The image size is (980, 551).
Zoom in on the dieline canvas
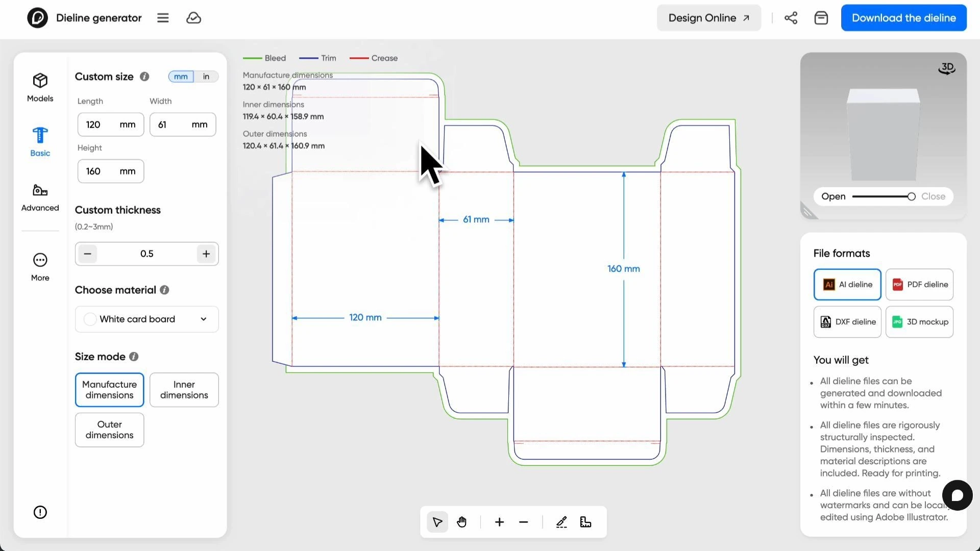[x=499, y=522]
